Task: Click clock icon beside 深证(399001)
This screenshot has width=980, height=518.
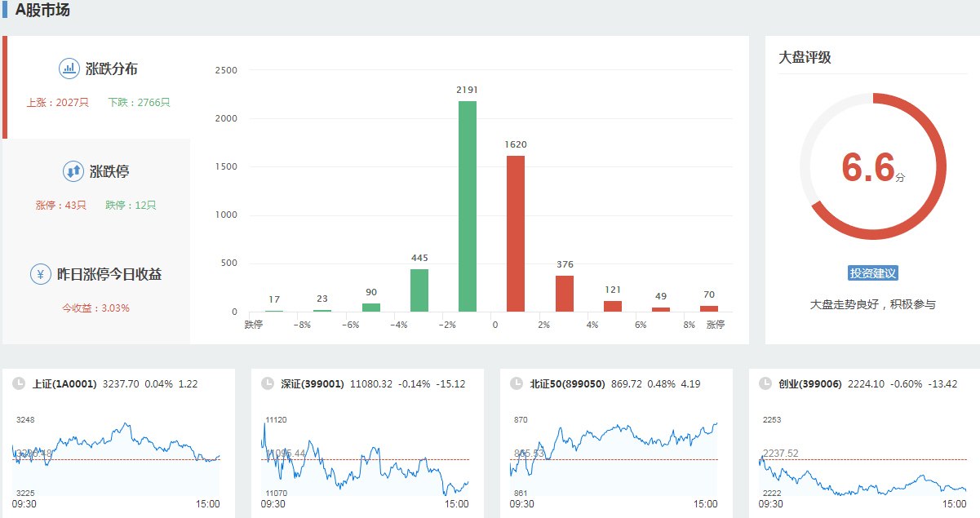Action: pyautogui.click(x=267, y=383)
